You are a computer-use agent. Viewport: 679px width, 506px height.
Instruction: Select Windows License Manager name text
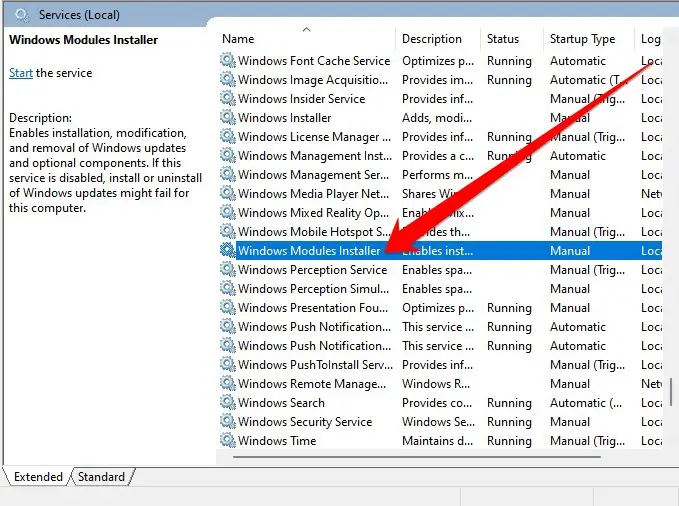[314, 137]
